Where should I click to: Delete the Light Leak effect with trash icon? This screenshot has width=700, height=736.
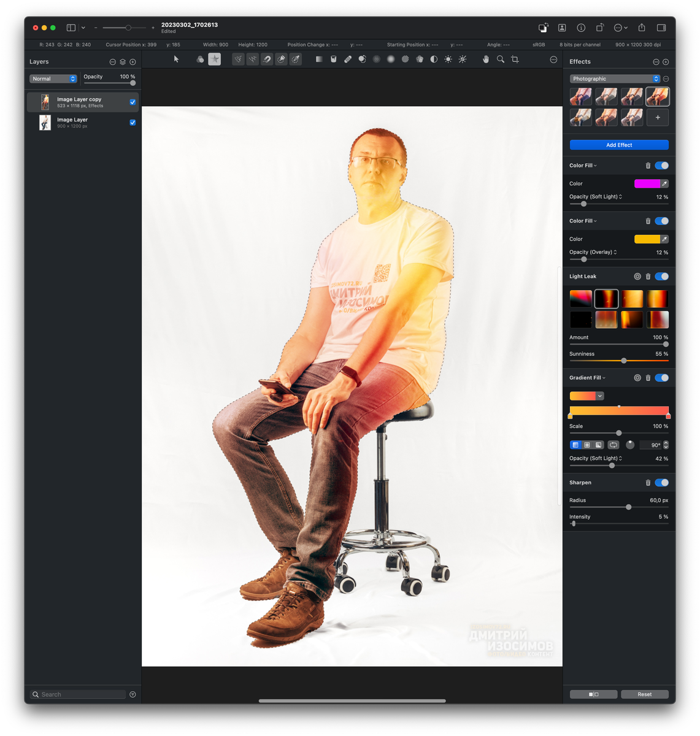648,277
